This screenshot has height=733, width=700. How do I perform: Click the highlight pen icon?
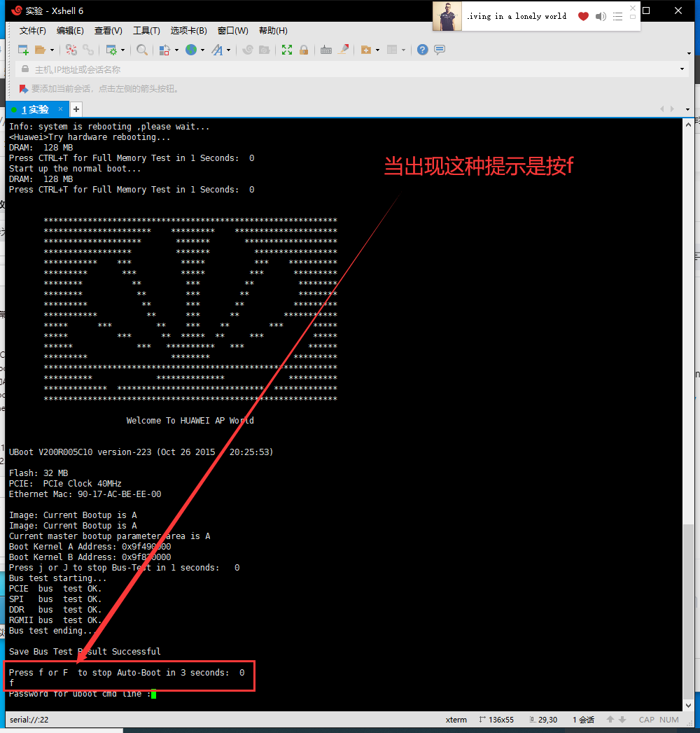click(344, 50)
